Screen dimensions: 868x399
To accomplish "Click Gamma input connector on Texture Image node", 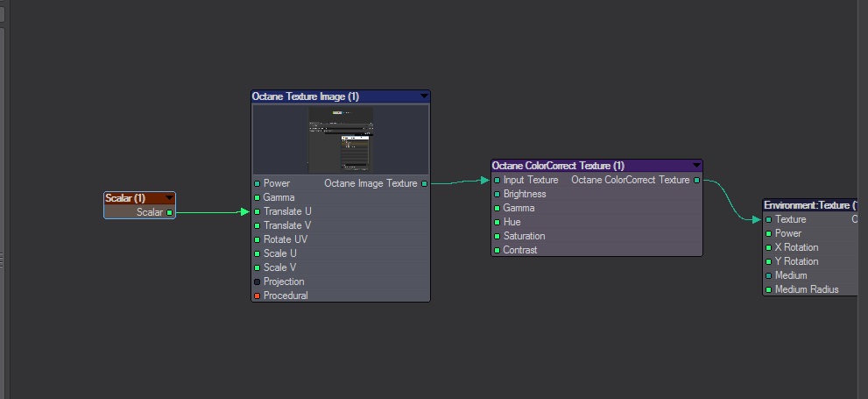I will point(257,198).
